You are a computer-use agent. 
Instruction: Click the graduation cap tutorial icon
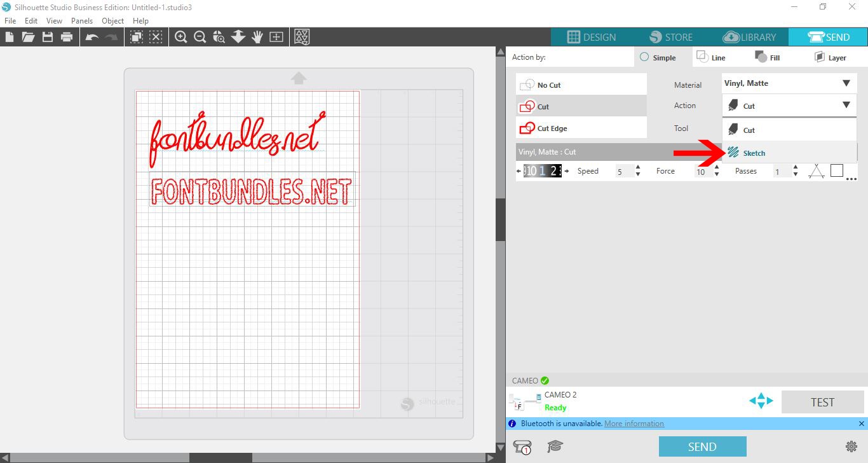pyautogui.click(x=555, y=446)
